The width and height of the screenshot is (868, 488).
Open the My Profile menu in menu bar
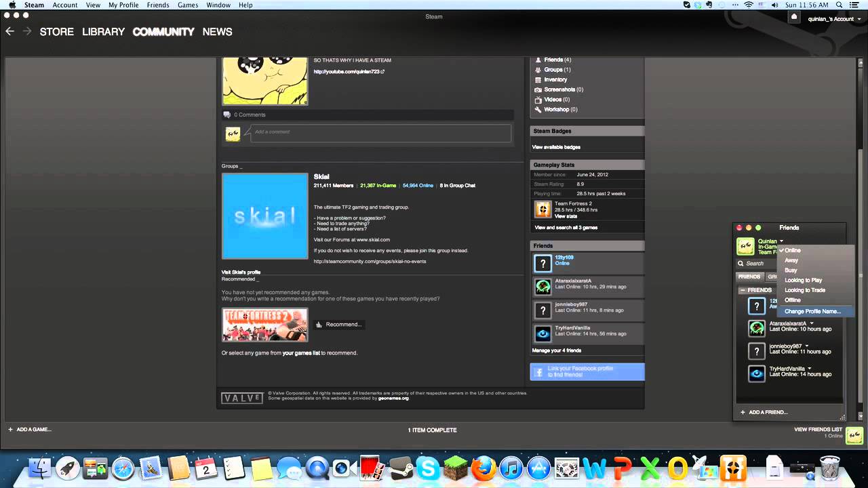click(x=123, y=5)
